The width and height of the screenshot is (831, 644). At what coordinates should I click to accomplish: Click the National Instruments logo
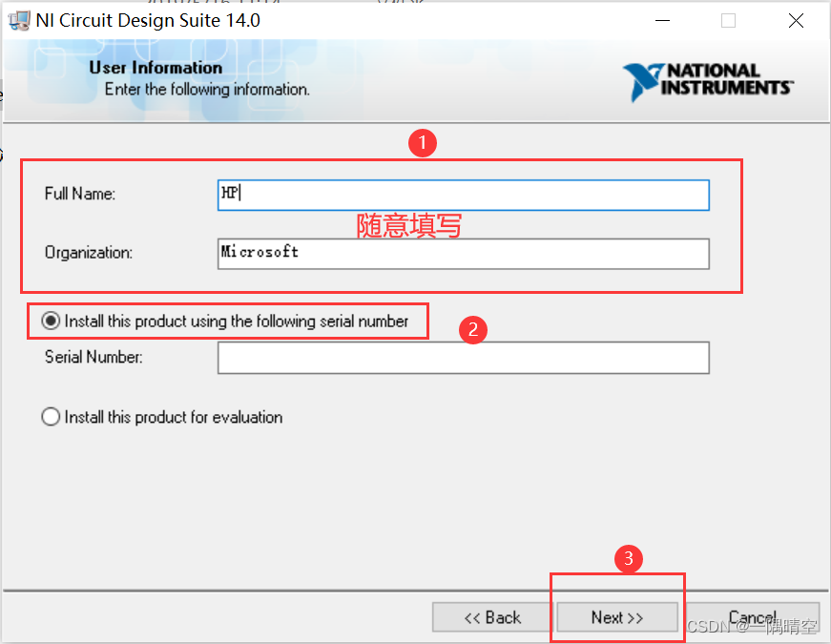tap(708, 82)
